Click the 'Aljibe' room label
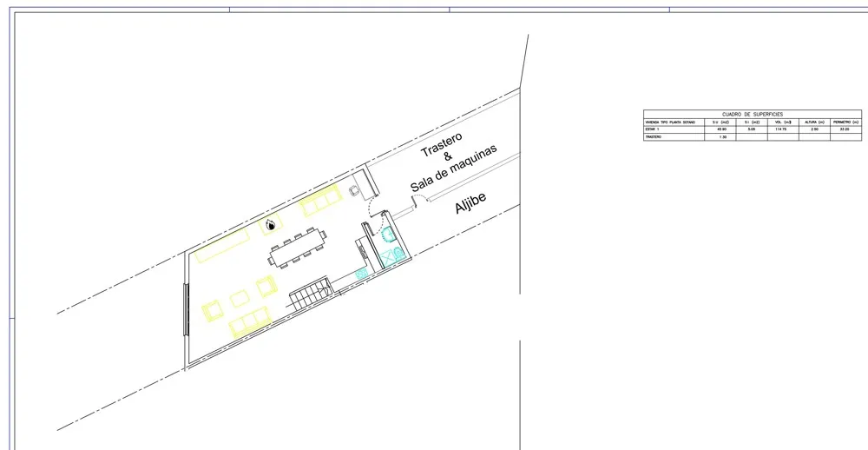 471,204
